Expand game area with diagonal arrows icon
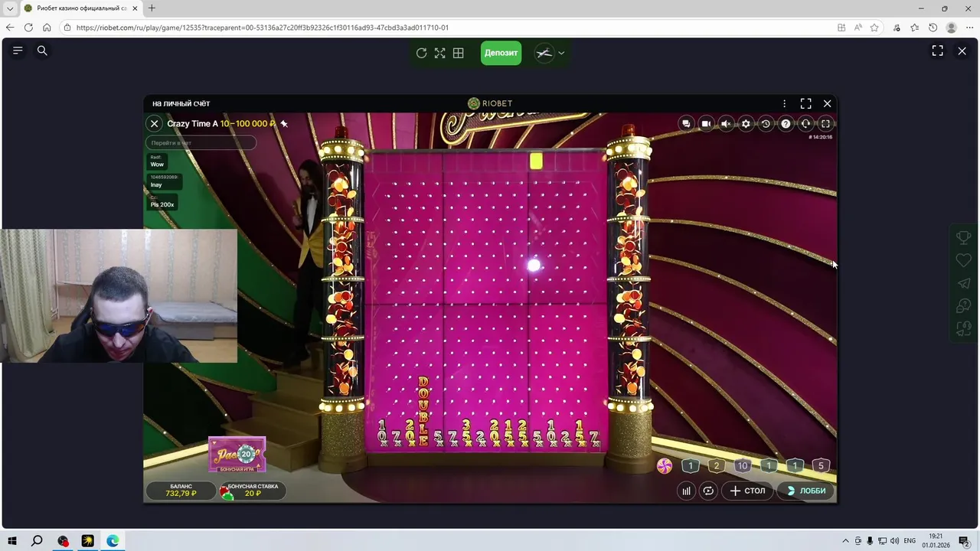 439,53
